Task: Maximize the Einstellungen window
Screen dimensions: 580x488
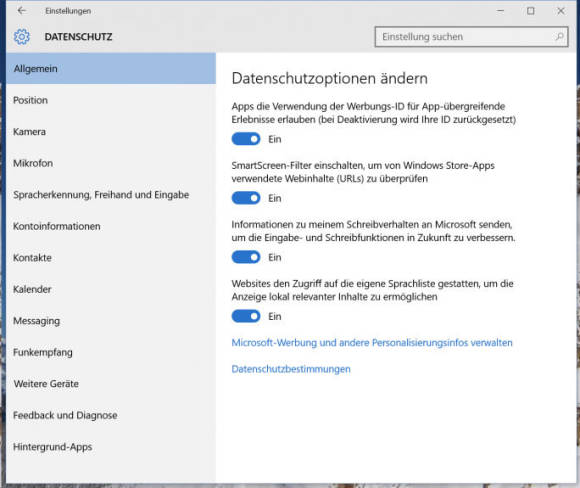Action: pos(530,11)
